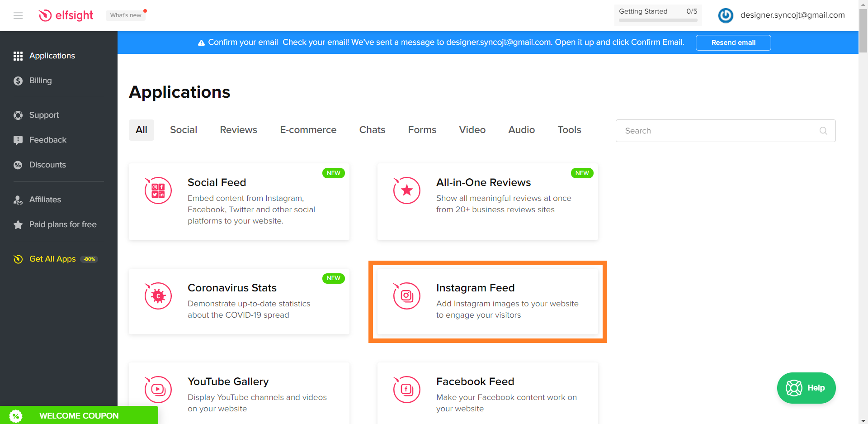Screen dimensions: 868x424
Task: Open the Social Feed app icon
Action: coord(158,191)
